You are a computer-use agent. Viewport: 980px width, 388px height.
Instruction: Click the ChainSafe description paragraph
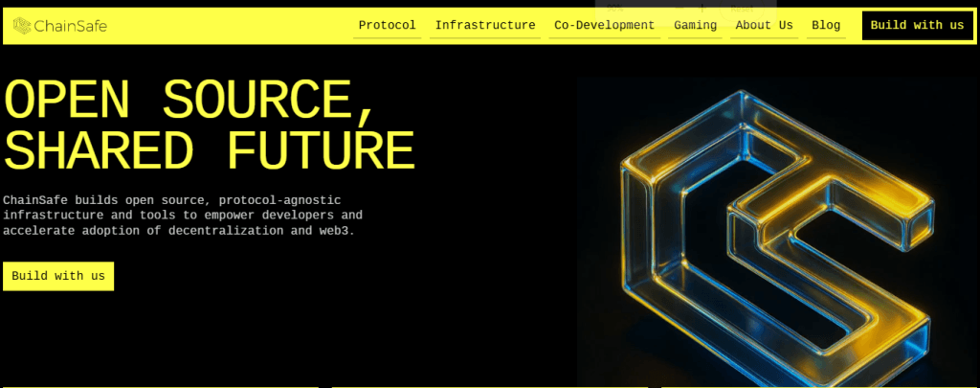tap(182, 216)
